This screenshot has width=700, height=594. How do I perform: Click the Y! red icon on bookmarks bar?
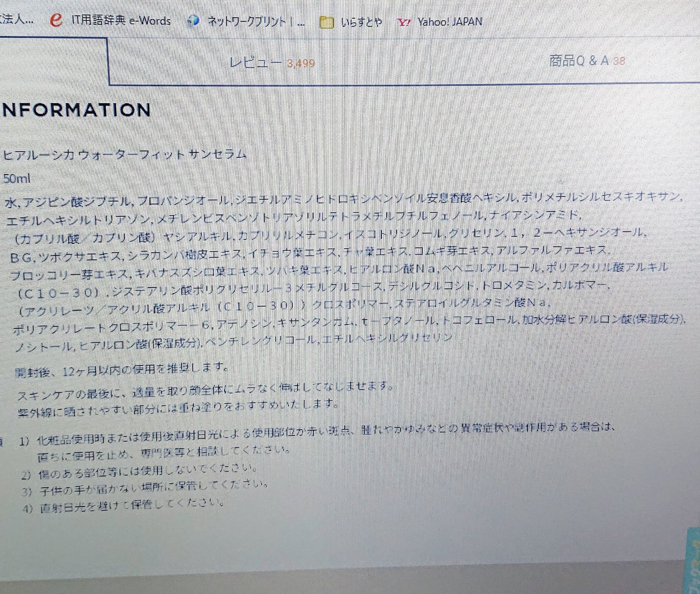pos(404,21)
